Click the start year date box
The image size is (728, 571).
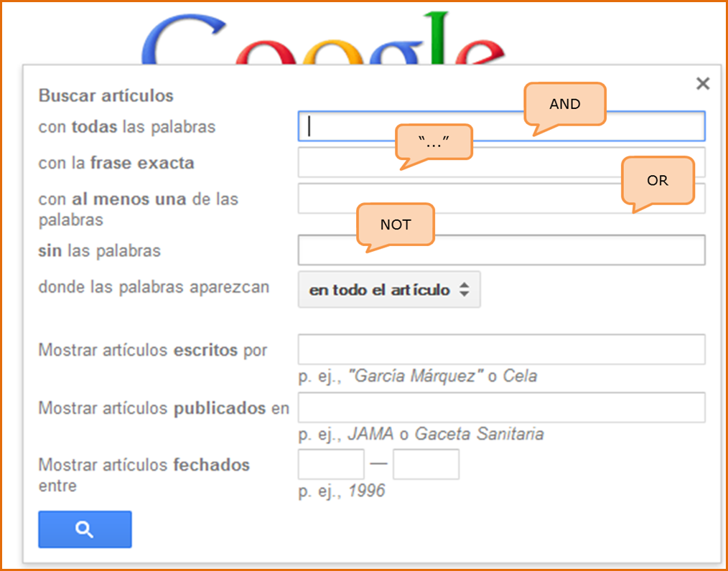point(331,464)
